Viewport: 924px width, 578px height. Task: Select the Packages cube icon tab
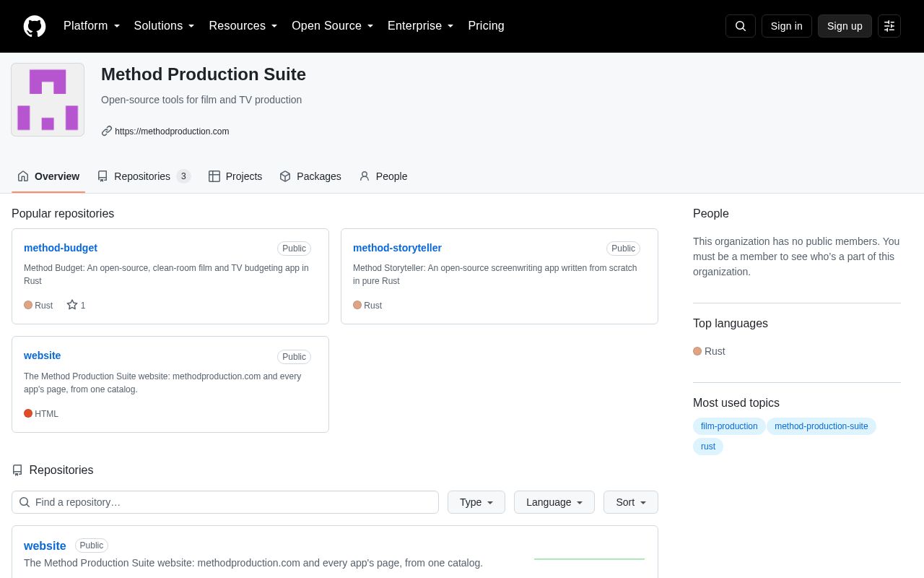285,176
